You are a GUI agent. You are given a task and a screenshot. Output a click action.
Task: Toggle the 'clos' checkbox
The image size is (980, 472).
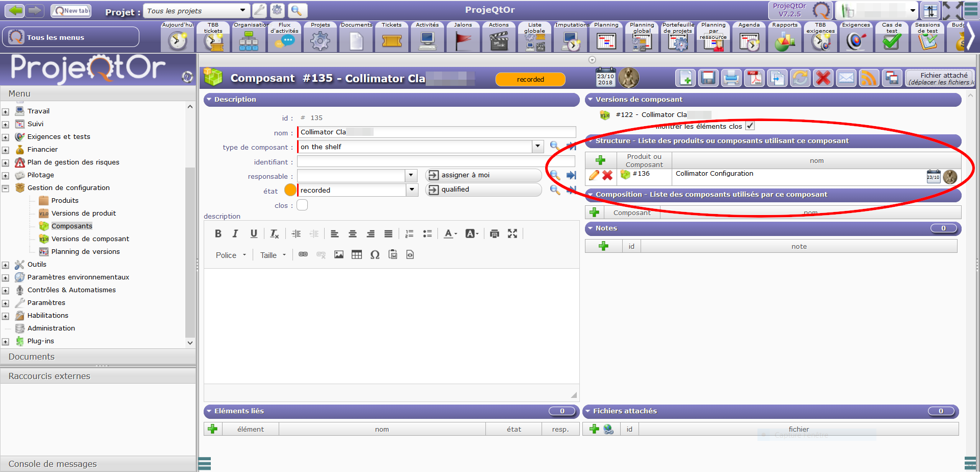tap(302, 205)
